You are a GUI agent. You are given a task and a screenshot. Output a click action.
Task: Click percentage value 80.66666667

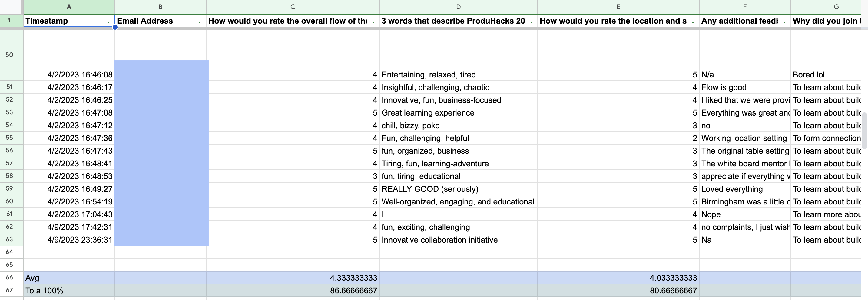point(618,291)
